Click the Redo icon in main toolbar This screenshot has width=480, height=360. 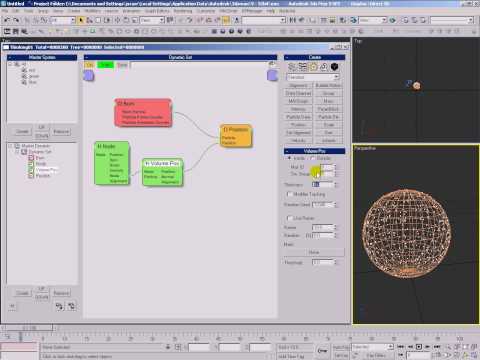coord(16,20)
